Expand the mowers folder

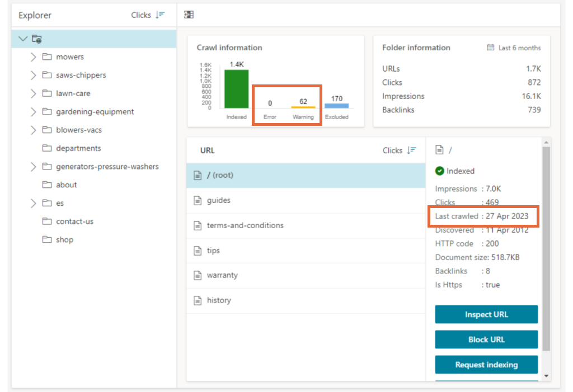click(x=33, y=56)
